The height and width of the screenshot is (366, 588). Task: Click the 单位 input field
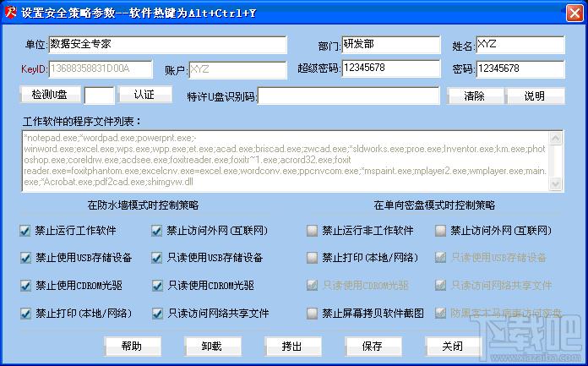(167, 45)
